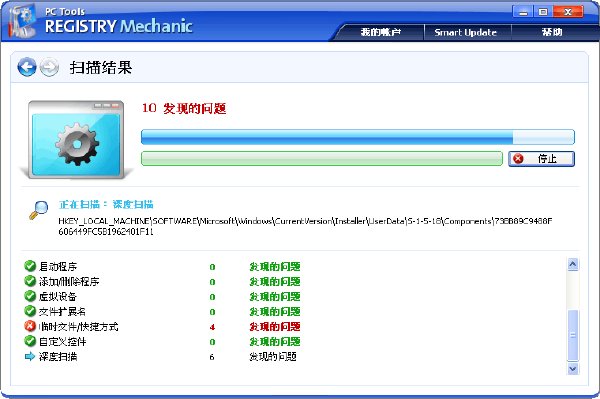Click the green check beside 虚拟设备
Image resolution: width=600 pixels, height=399 pixels.
coord(29,296)
